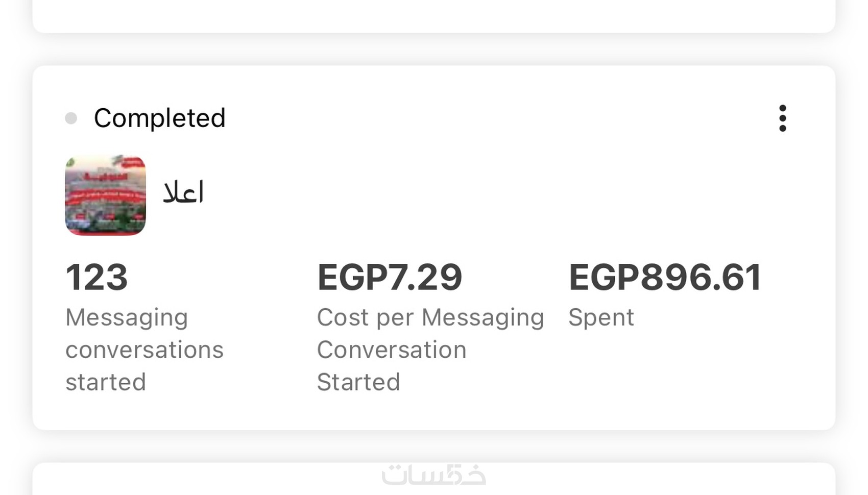Click the gap between top cards
This screenshot has height=495, width=868.
pyautogui.click(x=434, y=49)
